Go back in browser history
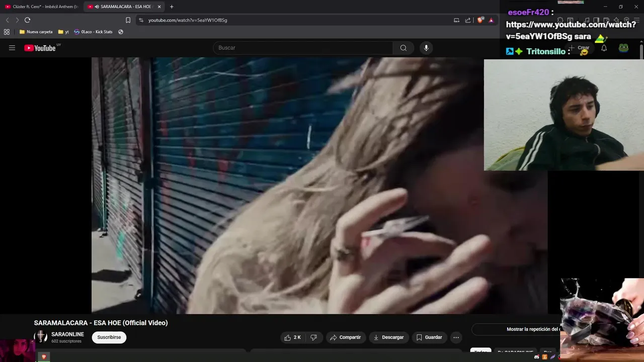 click(x=7, y=20)
